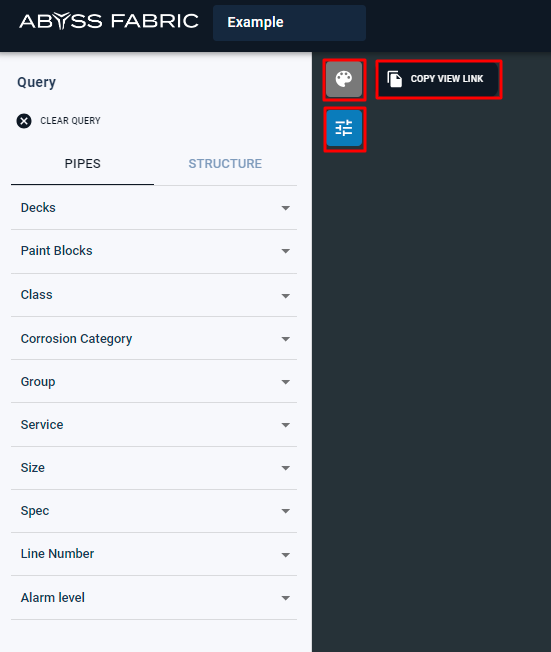This screenshot has width=551, height=652.
Task: Expand the Decks dropdown
Action: coord(154,207)
